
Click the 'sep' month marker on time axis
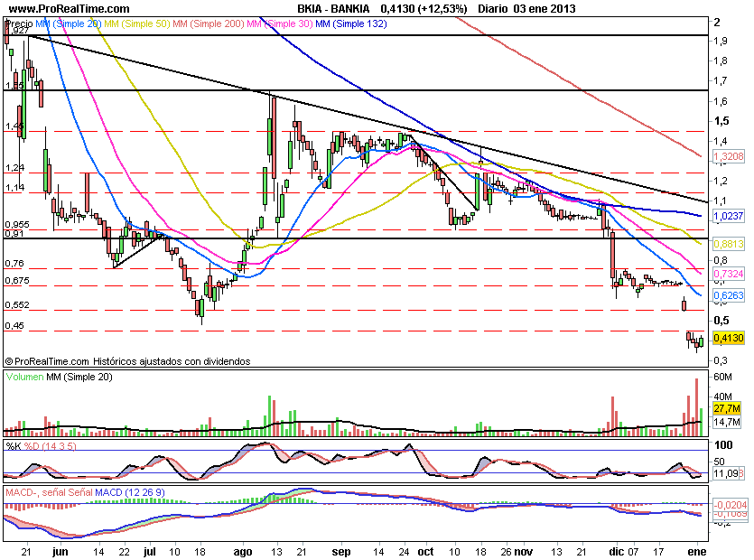tap(341, 551)
